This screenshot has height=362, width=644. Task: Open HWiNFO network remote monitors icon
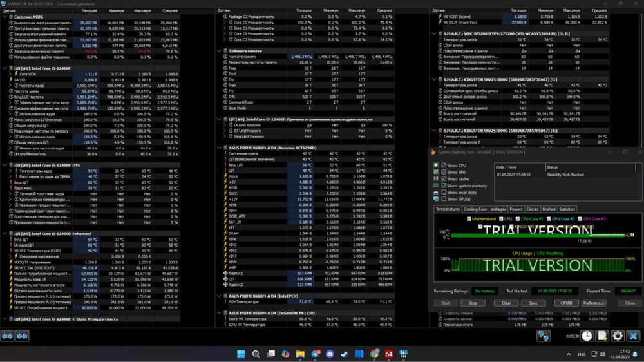pos(544,336)
